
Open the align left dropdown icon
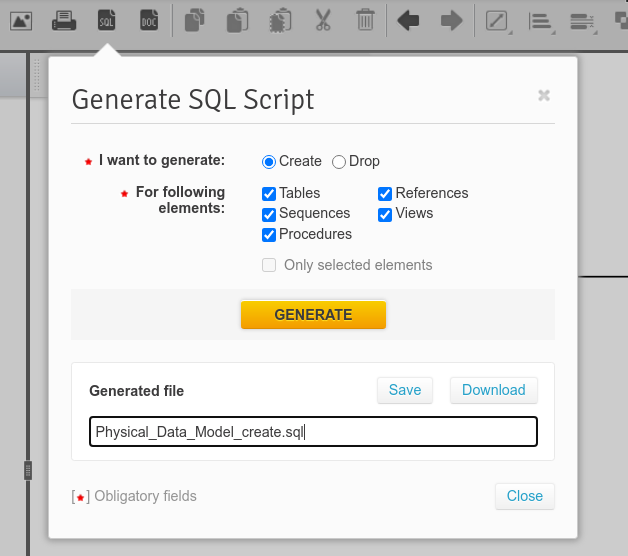[541, 22]
